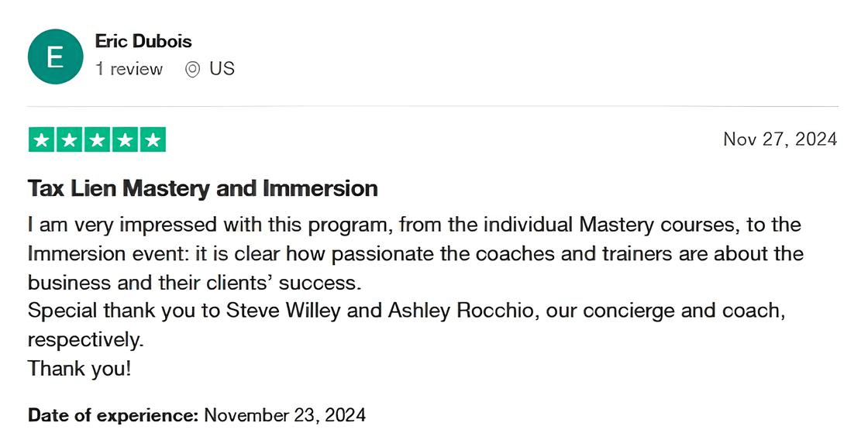Click the word "respectively." in the review

tap(86, 339)
